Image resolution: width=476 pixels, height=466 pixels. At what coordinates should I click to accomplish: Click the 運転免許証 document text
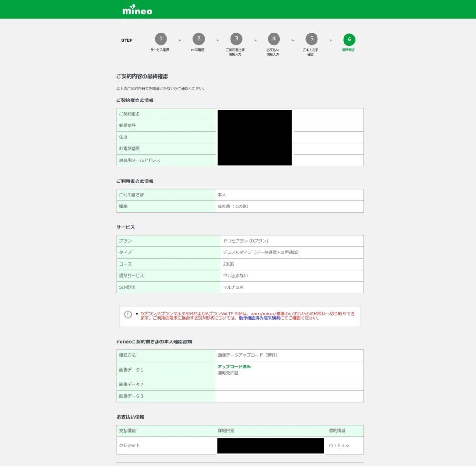pyautogui.click(x=228, y=373)
